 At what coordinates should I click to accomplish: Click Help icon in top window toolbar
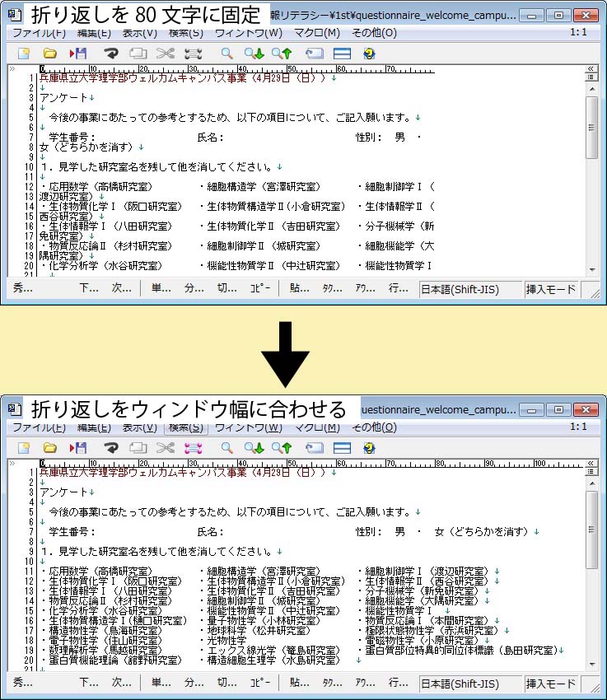pyautogui.click(x=369, y=54)
